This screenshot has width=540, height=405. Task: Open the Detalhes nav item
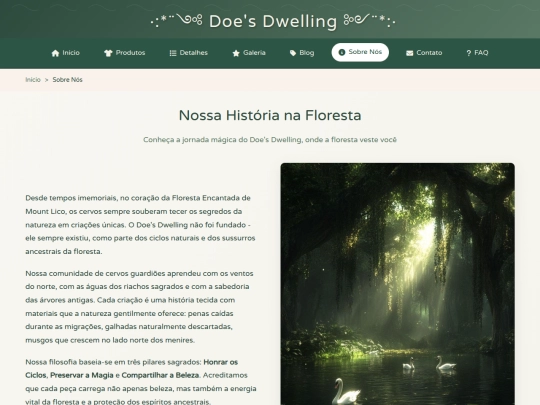pyautogui.click(x=189, y=53)
